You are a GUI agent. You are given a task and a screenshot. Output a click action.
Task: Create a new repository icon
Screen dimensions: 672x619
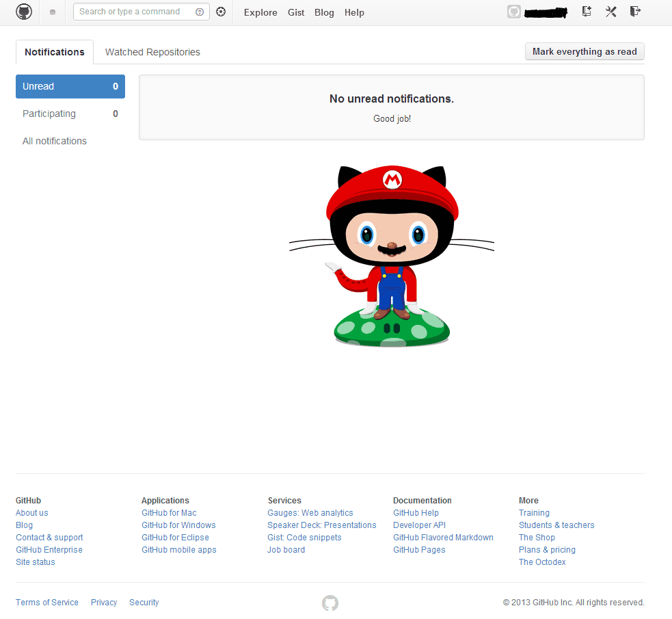coord(587,12)
